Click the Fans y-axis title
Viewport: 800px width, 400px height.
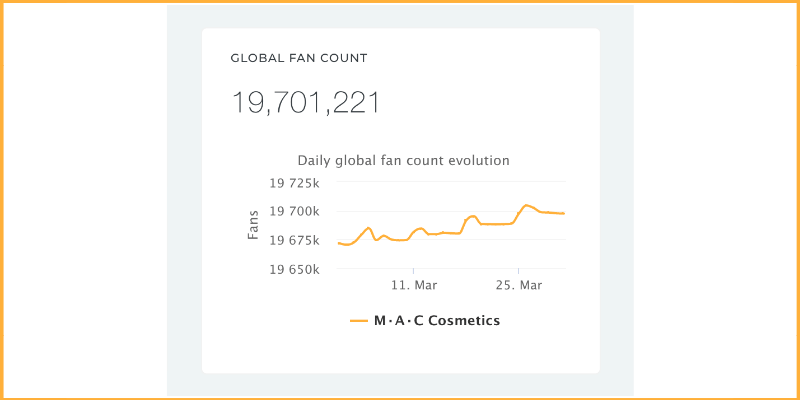(x=254, y=225)
